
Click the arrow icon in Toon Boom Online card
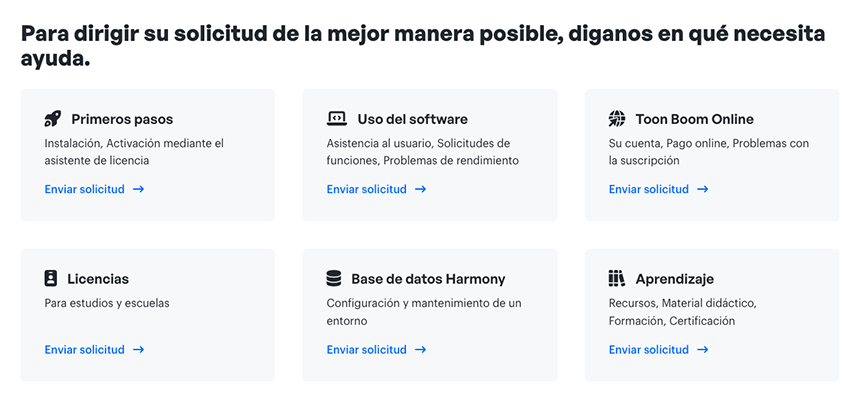[x=702, y=189]
